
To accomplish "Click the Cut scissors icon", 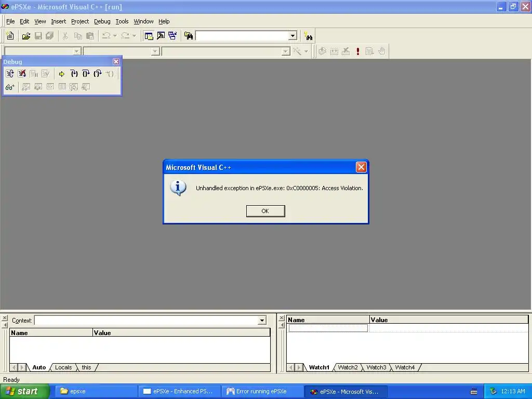I will (x=65, y=36).
